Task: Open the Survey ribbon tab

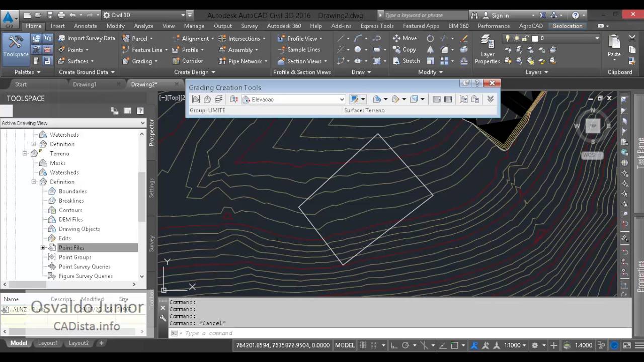Action: coord(250,26)
